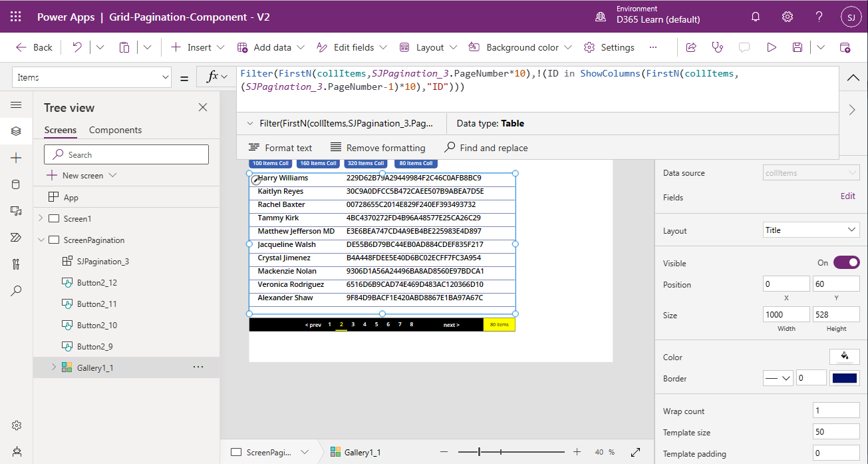Click the Share icon in toolbar
The height and width of the screenshot is (464, 868).
click(x=691, y=47)
